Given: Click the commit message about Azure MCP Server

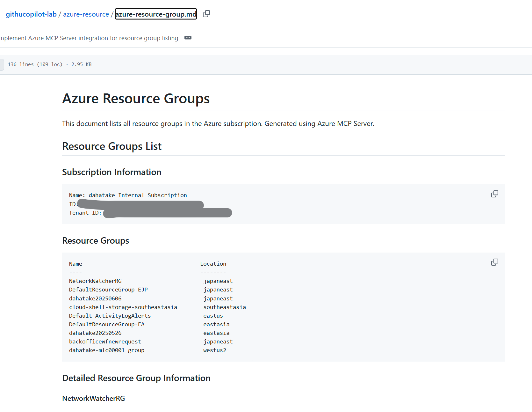Looking at the screenshot, I should pyautogui.click(x=89, y=38).
